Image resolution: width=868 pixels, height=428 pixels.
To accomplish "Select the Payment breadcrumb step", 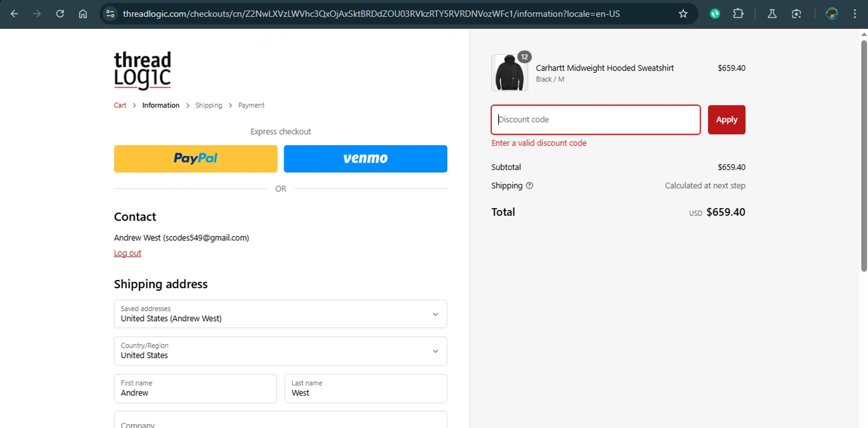I will (x=251, y=105).
